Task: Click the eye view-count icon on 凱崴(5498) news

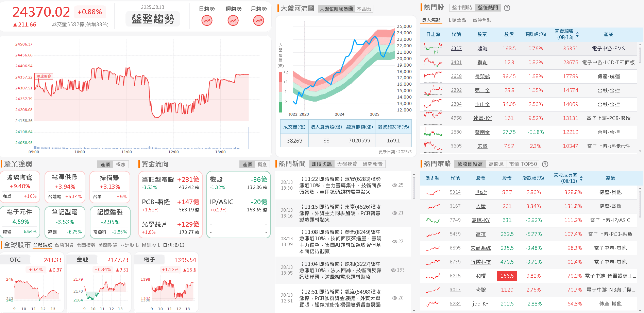Action: click(394, 298)
